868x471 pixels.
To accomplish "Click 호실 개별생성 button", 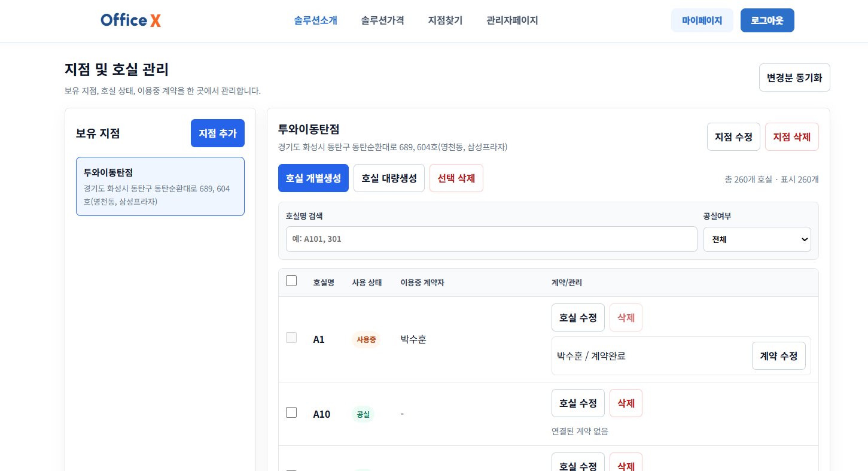I will pyautogui.click(x=313, y=178).
